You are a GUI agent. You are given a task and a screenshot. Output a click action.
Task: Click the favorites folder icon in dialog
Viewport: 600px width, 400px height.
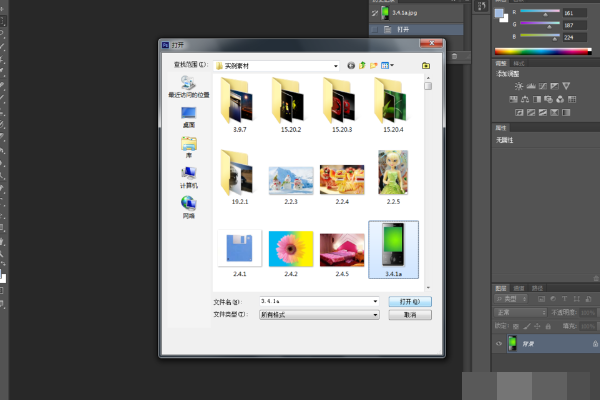point(426,66)
